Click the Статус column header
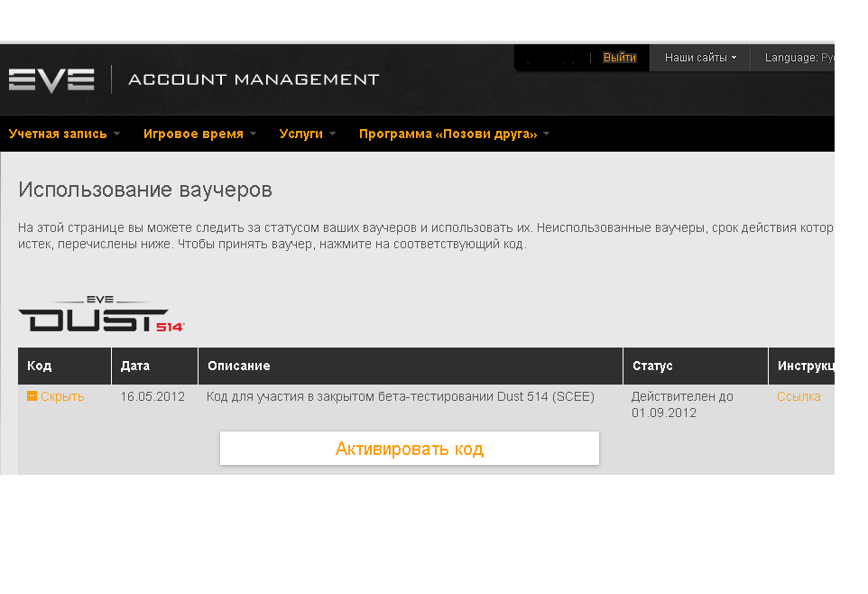This screenshot has width=868, height=594. (696, 366)
